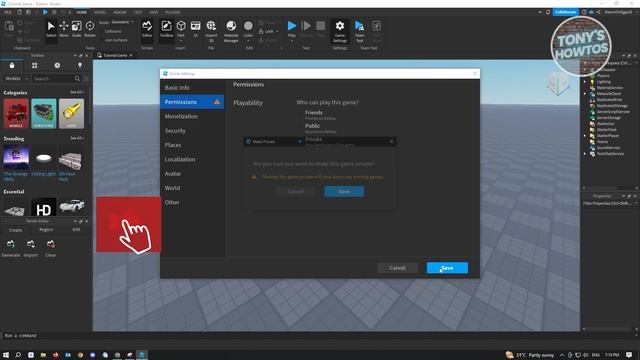Click Cancel at the bottom of Game Settings
The width and height of the screenshot is (640, 360).
pos(398,268)
